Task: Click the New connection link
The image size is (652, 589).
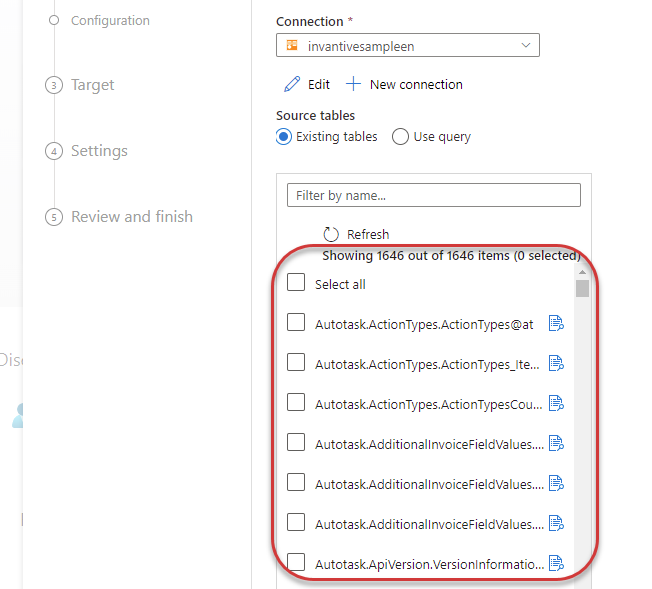Action: point(416,84)
